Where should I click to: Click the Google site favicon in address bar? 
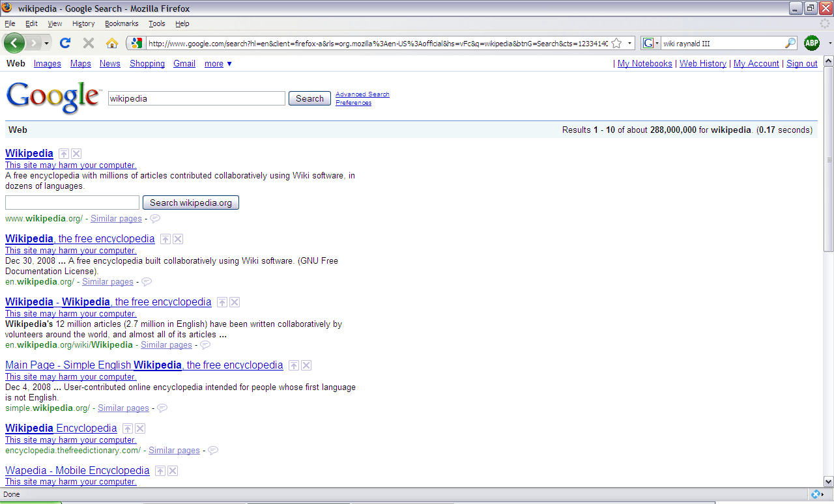click(x=136, y=43)
